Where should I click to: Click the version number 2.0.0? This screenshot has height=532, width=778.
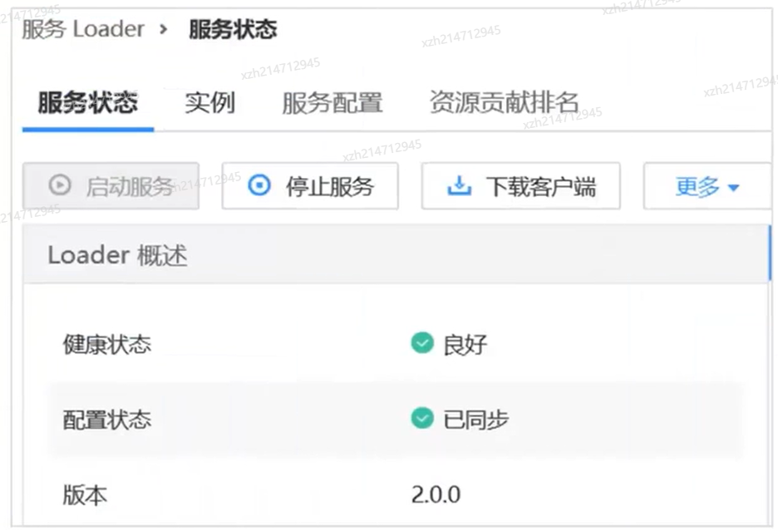point(436,495)
